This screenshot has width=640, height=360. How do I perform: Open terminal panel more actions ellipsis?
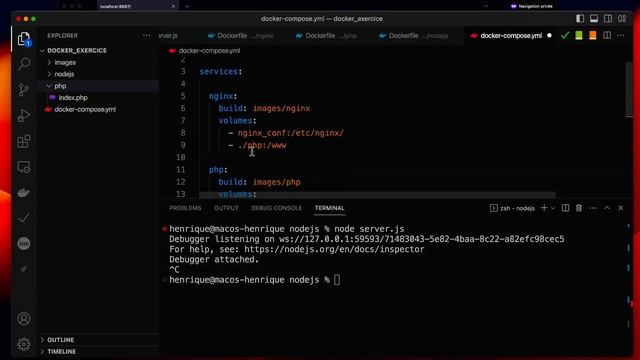[593, 208]
